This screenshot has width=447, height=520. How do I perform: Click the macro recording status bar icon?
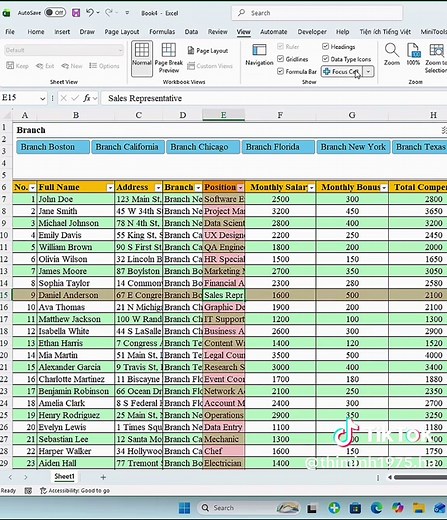point(28,491)
